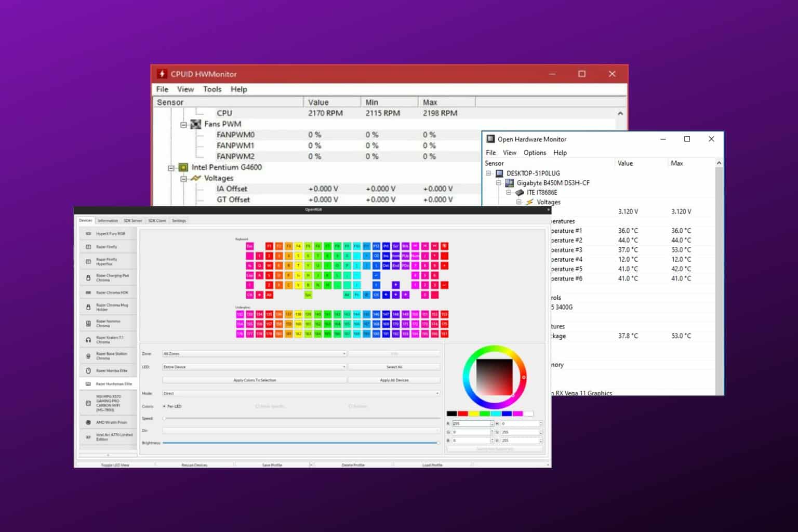Click the AMD Wraith Prism cooler icon
This screenshot has height=532, width=798.
[88, 422]
